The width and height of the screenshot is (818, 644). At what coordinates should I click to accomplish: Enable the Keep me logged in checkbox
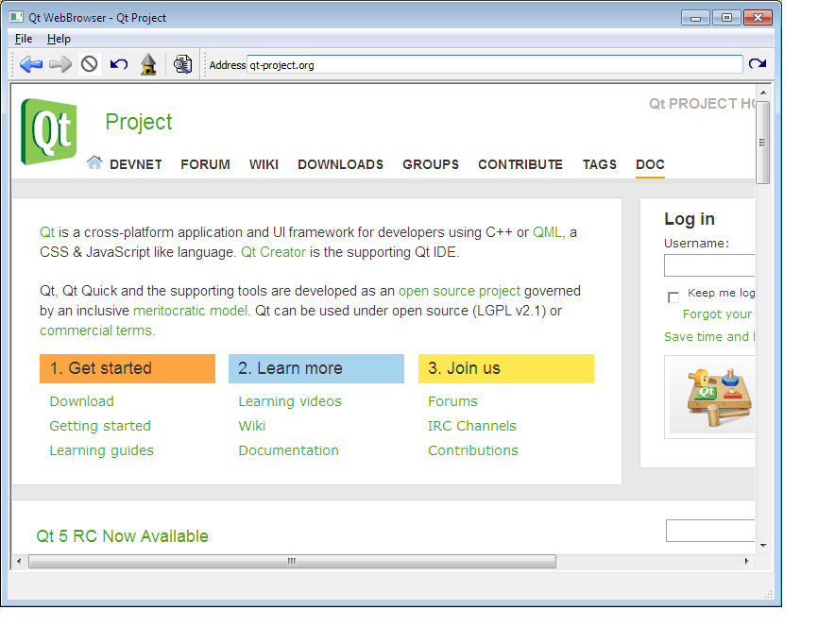tap(673, 297)
